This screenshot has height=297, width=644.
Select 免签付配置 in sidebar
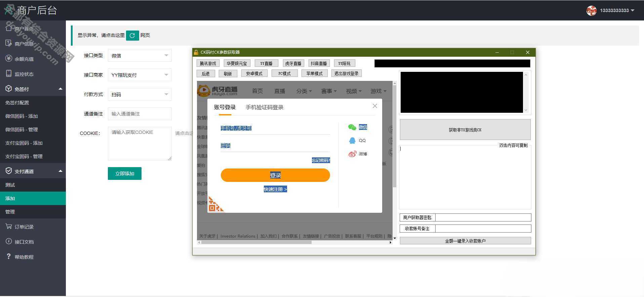point(33,103)
